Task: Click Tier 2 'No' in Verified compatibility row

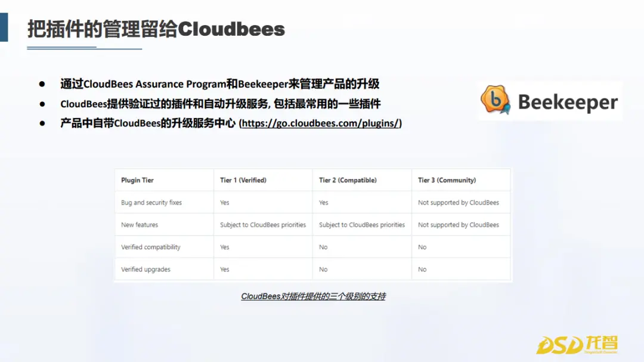Action: (323, 247)
